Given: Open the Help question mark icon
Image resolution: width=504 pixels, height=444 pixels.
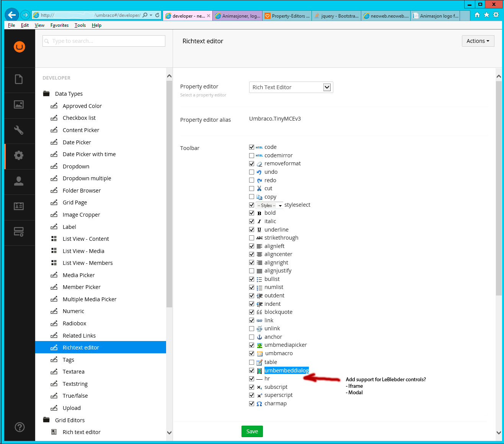Looking at the screenshot, I should pos(20,427).
